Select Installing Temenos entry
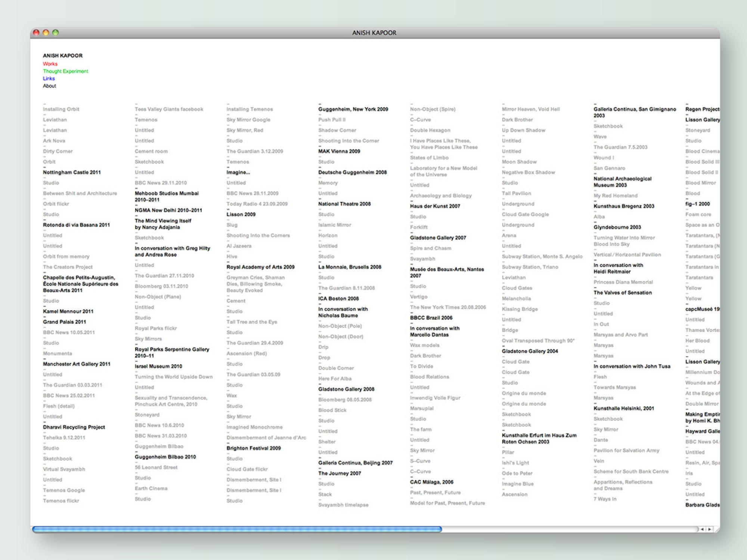This screenshot has height=560, width=747. pyautogui.click(x=249, y=109)
